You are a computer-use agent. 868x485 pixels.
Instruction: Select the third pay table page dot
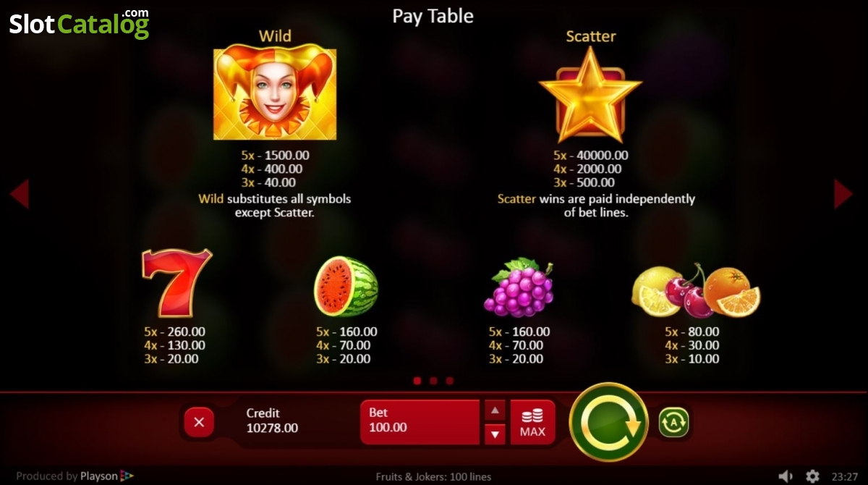[450, 381]
